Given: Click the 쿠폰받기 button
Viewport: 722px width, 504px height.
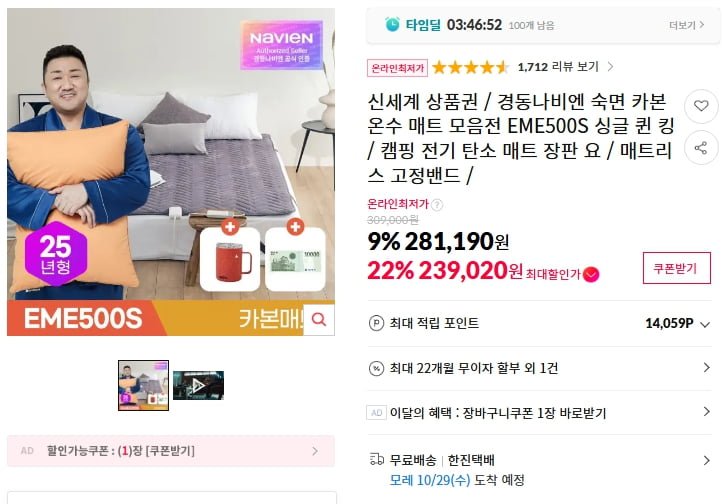Looking at the screenshot, I should (676, 268).
